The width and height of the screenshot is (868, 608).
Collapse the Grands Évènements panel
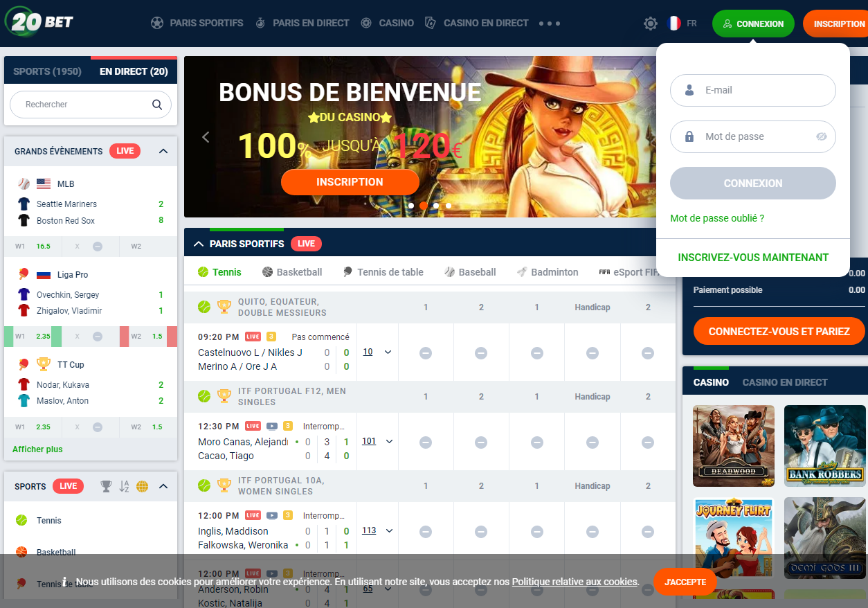(x=163, y=151)
